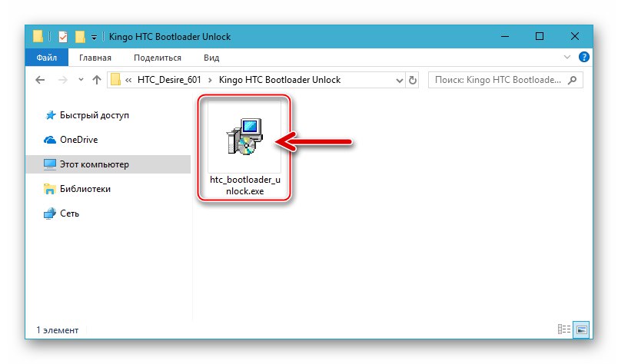Click the Quick Access star icon
618x364 pixels.
tap(51, 115)
